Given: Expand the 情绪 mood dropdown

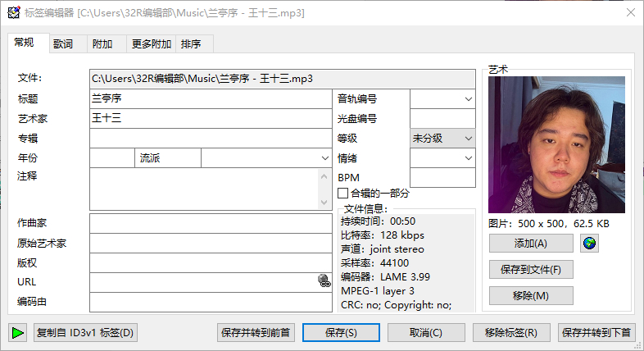Looking at the screenshot, I should click(x=468, y=158).
